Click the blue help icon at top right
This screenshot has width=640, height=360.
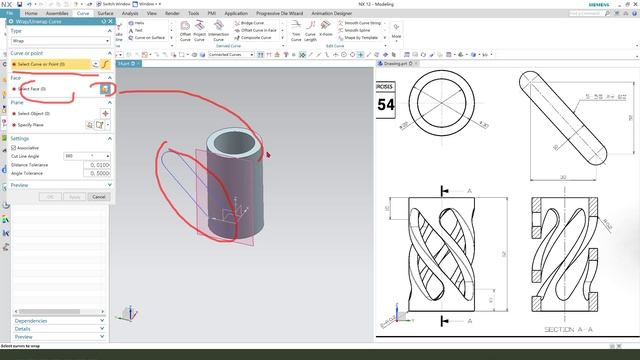(x=635, y=13)
